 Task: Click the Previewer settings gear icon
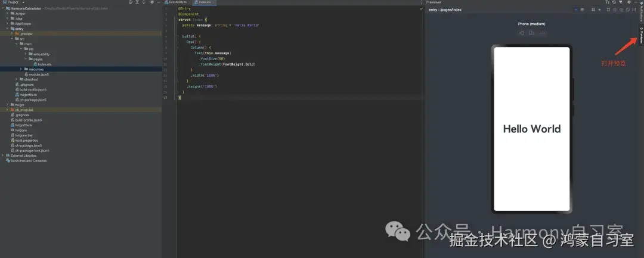tap(629, 2)
